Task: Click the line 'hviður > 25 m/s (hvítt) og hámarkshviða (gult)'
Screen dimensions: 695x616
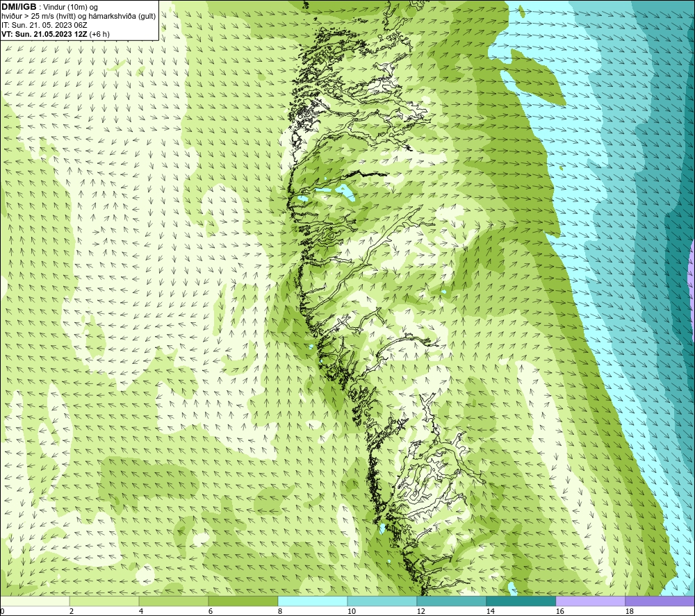Action: point(79,17)
